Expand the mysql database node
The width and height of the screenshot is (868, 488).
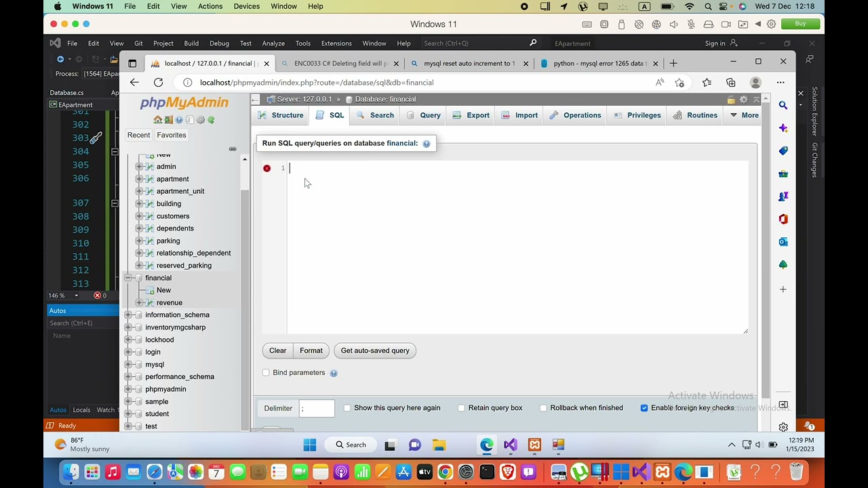[x=128, y=365]
